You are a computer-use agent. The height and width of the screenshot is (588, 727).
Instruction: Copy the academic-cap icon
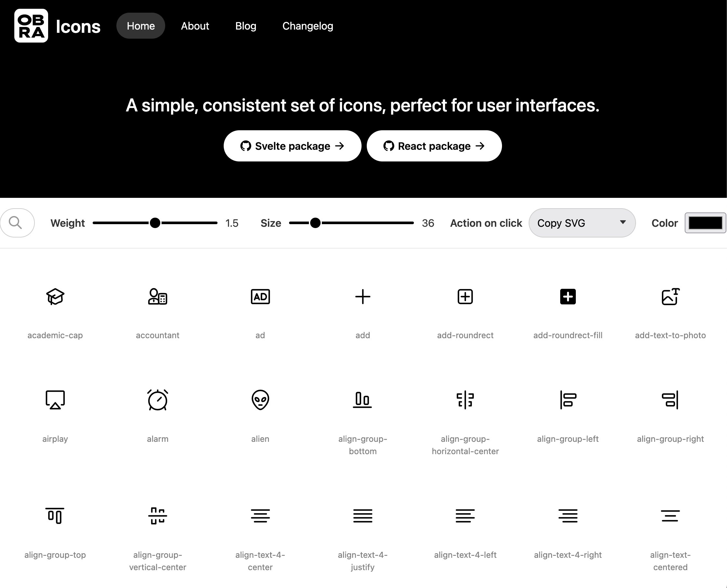pos(55,297)
